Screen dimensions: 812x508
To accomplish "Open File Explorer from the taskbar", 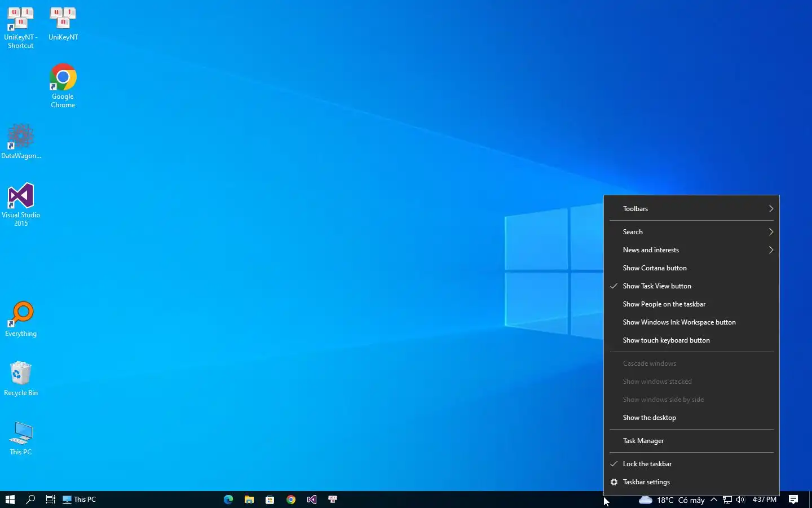I will click(x=249, y=500).
